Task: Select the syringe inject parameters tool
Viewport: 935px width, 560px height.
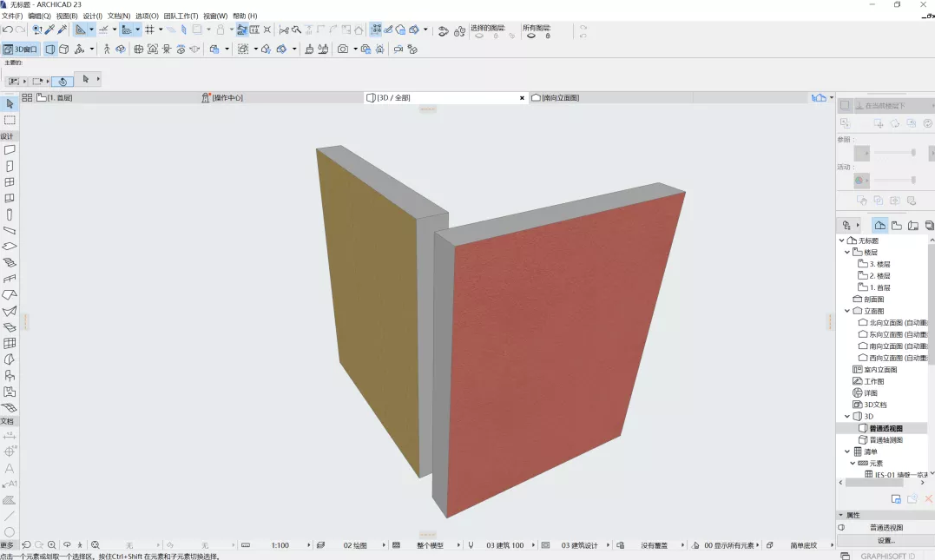Action: pyautogui.click(x=62, y=30)
